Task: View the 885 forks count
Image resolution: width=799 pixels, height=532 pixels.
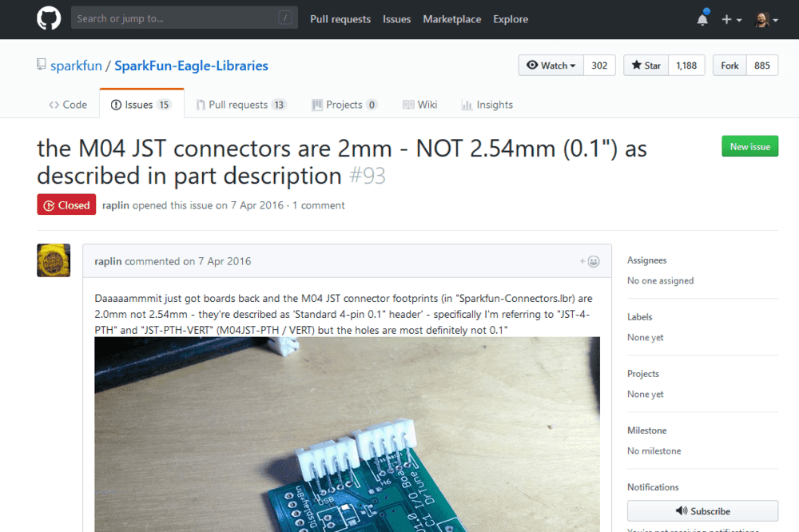Action: (x=762, y=66)
